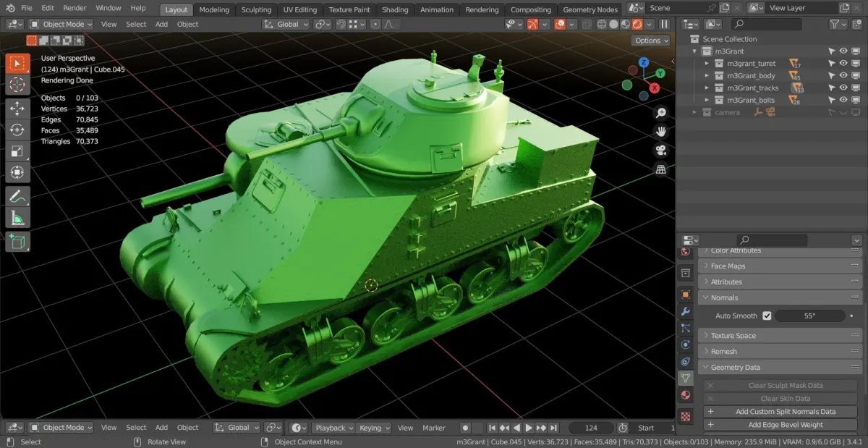Screen dimensions: 868x448
Task: Switch to the Sculpting workspace tab
Action: pyautogui.click(x=256, y=9)
